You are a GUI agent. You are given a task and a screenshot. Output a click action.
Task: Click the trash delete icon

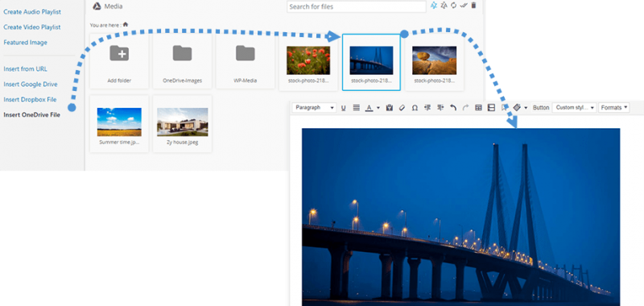(x=473, y=6)
